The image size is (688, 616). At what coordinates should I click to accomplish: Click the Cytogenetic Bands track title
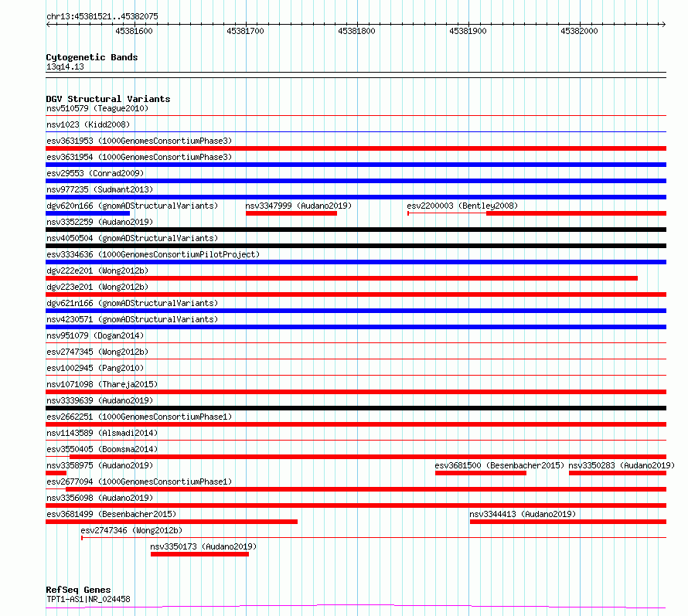pyautogui.click(x=92, y=57)
